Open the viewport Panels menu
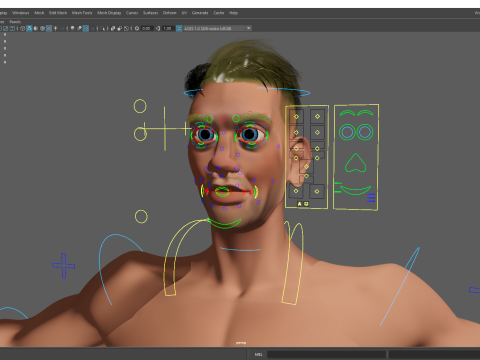This screenshot has width=480, height=360. 15,22
